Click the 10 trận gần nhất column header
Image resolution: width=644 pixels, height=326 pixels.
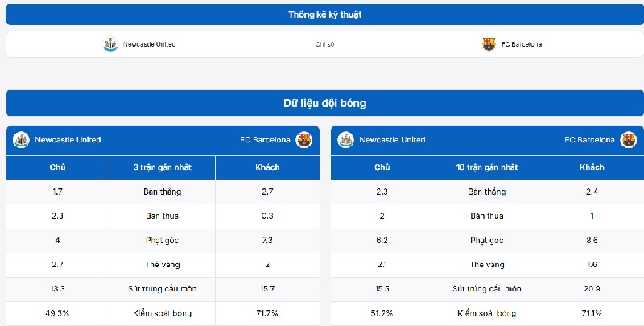(487, 167)
